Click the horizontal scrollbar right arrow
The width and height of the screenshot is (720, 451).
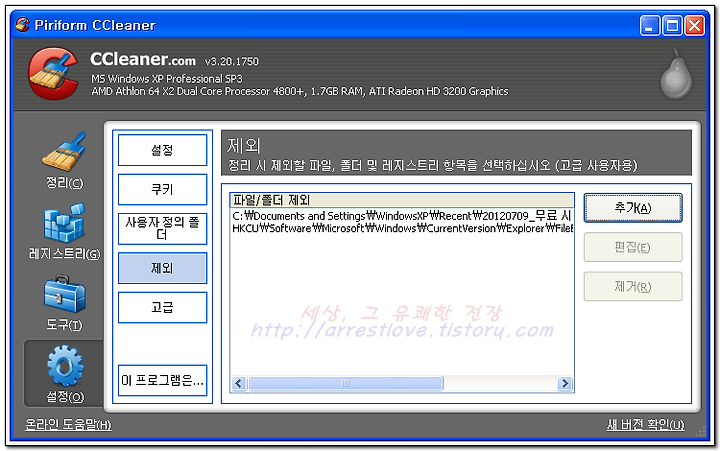(x=565, y=383)
